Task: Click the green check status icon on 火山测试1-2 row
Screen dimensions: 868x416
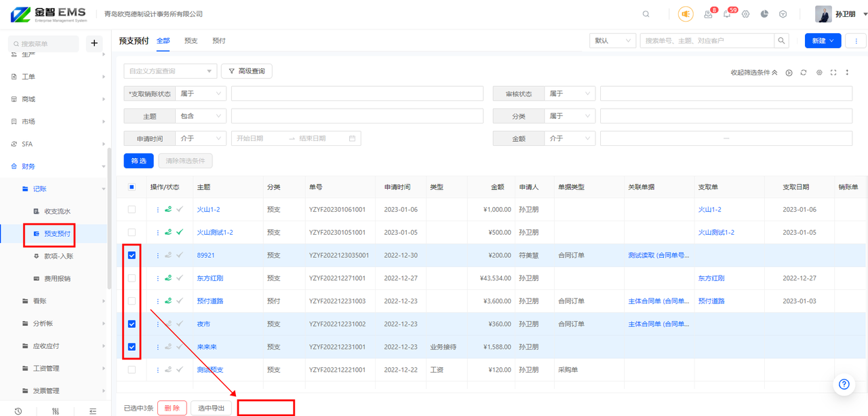Action: 180,232
